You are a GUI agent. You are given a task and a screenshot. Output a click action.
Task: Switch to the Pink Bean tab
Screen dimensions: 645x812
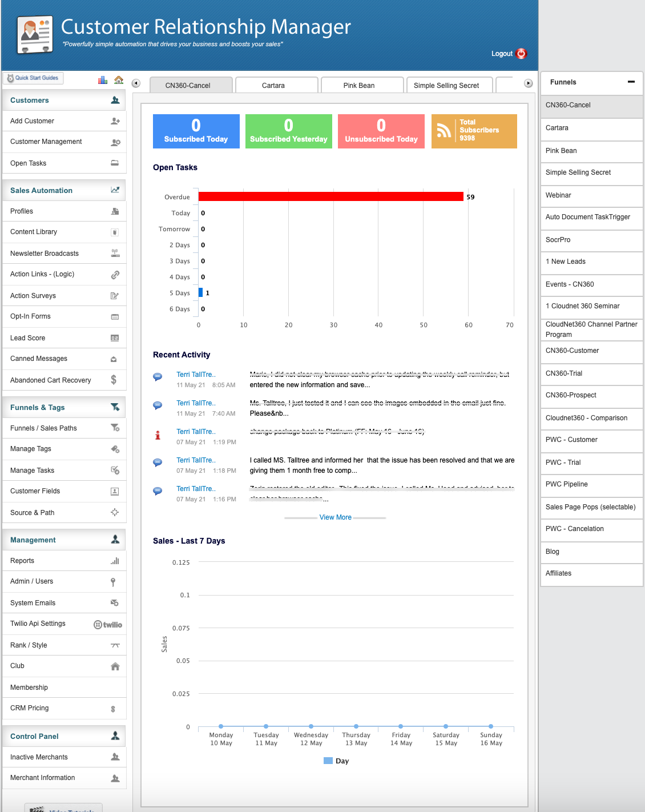[x=362, y=85]
